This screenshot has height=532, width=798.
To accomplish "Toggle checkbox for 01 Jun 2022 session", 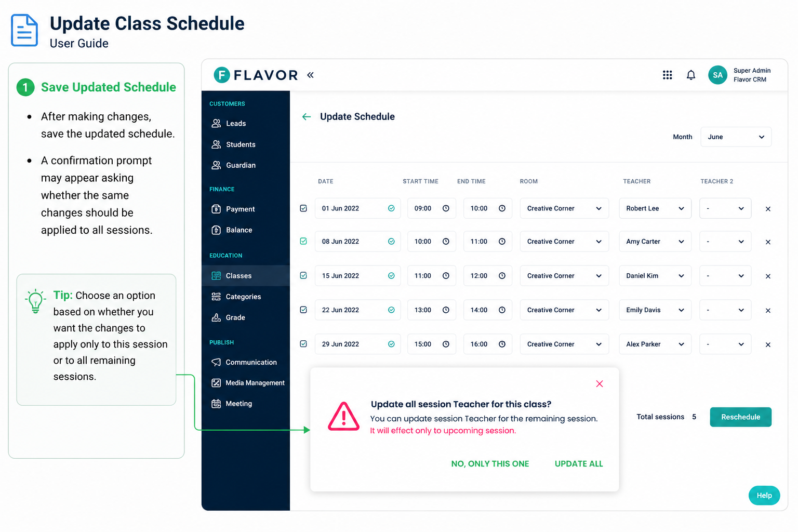I will [x=303, y=208].
